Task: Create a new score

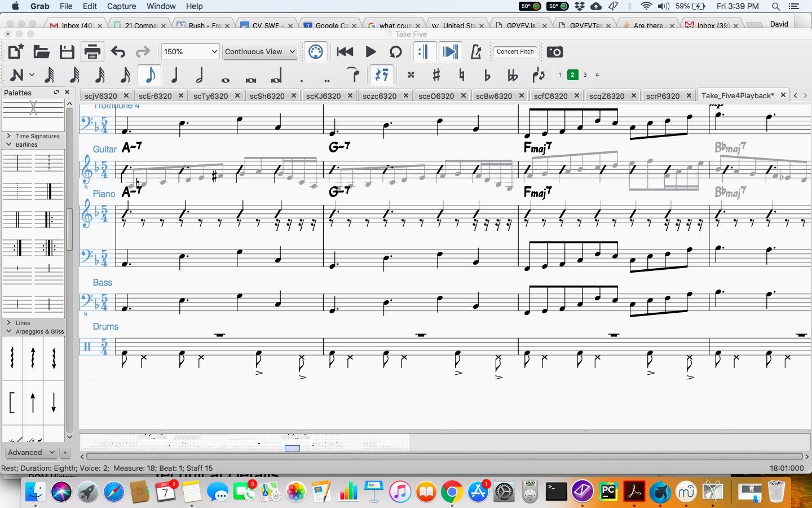Action: coord(16,52)
